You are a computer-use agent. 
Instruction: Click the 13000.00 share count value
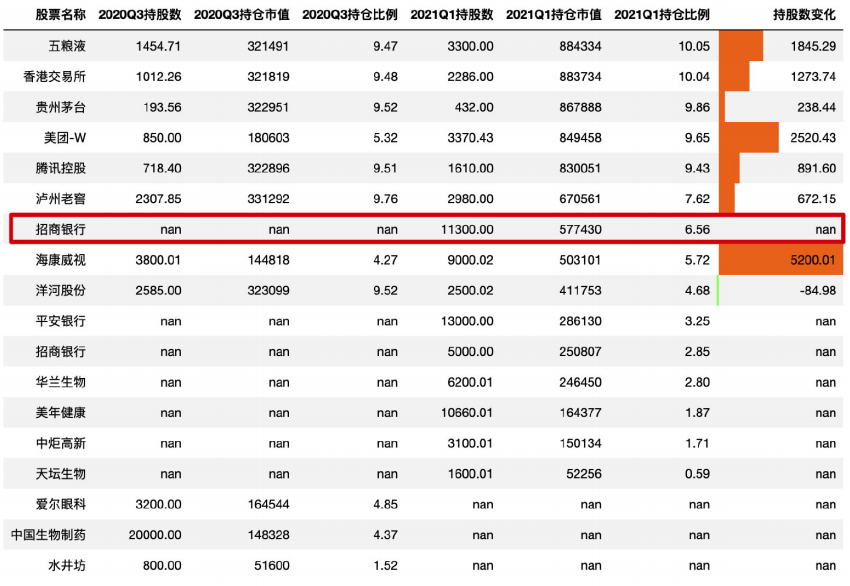(x=467, y=321)
